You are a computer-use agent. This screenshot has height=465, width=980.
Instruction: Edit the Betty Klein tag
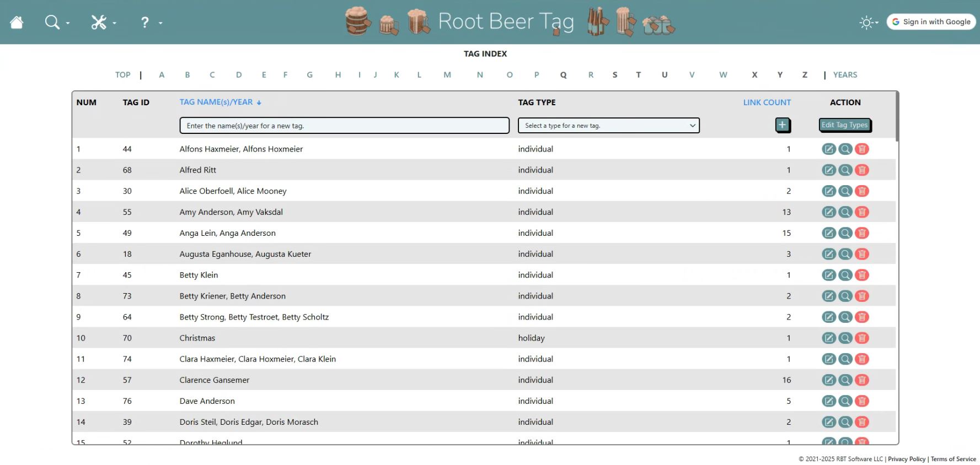(828, 275)
